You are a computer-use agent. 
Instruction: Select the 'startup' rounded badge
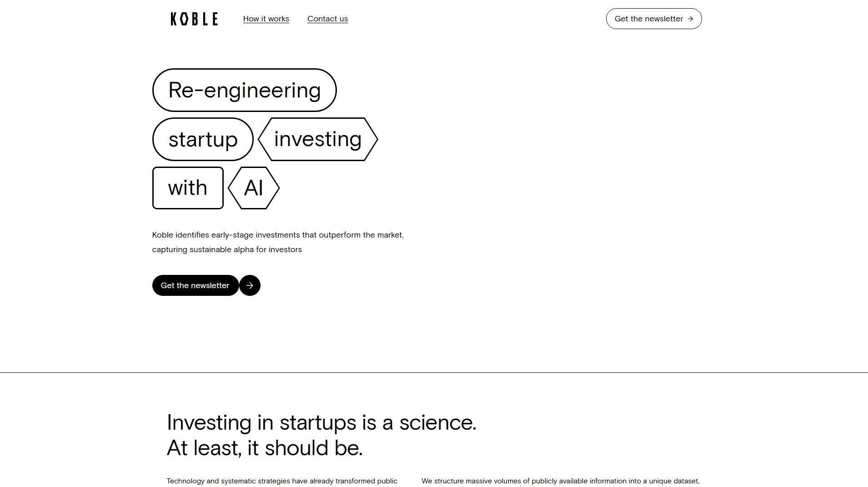[202, 139]
